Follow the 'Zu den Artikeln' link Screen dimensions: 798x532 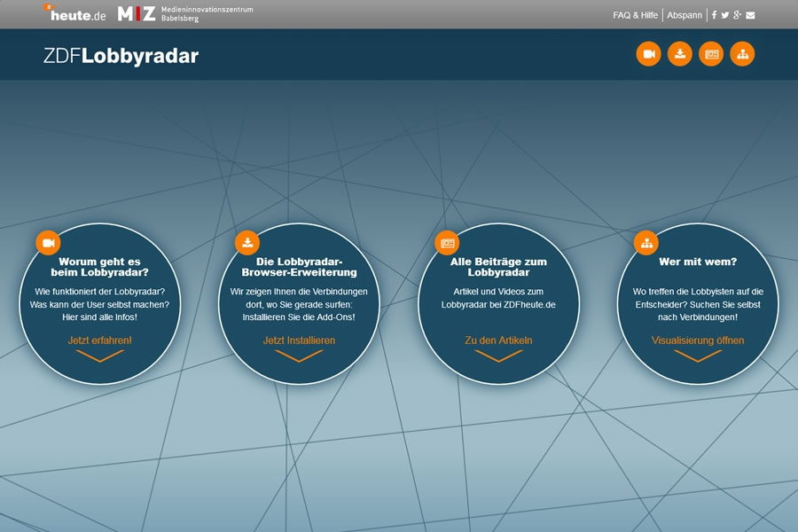[498, 340]
